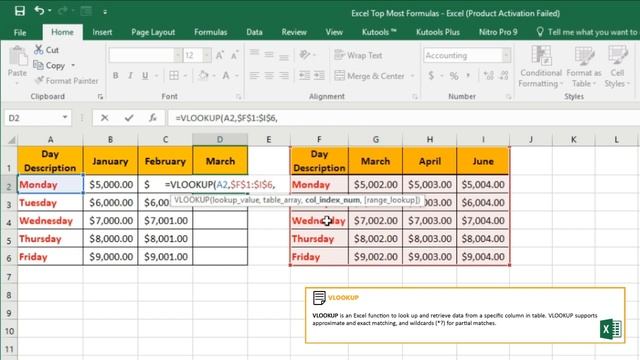Click the Font Color A icon
Viewport: 640px width, 360px height.
pos(226,76)
